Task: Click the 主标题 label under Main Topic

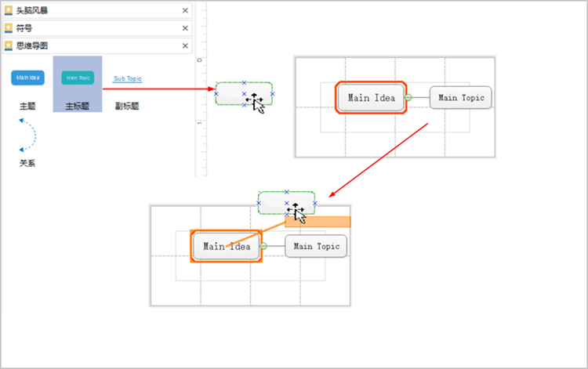Action: 78,106
